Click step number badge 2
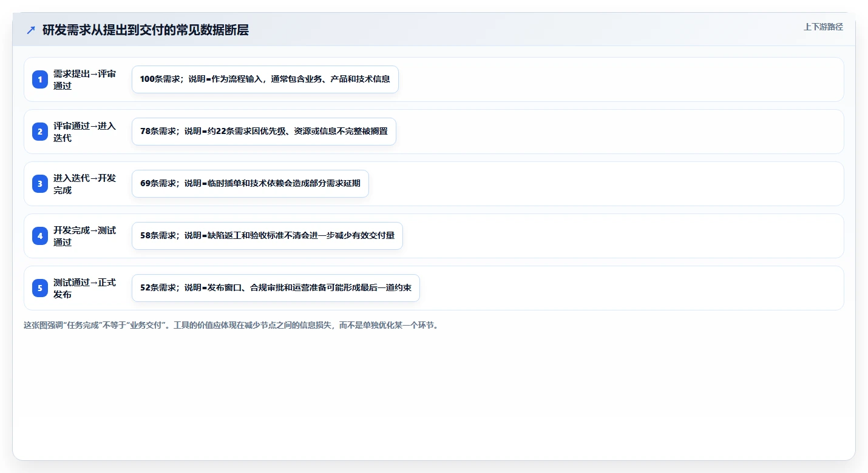The image size is (868, 473). tap(40, 132)
